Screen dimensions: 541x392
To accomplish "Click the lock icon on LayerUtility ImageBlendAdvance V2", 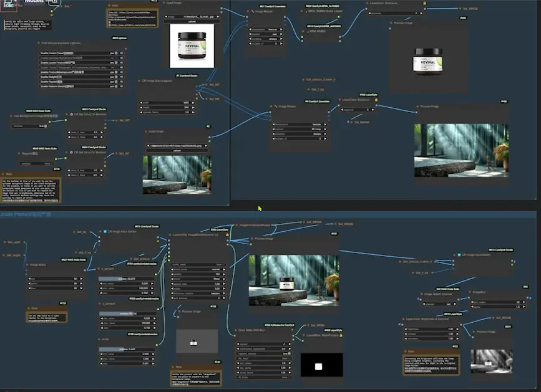I will click(227, 234).
